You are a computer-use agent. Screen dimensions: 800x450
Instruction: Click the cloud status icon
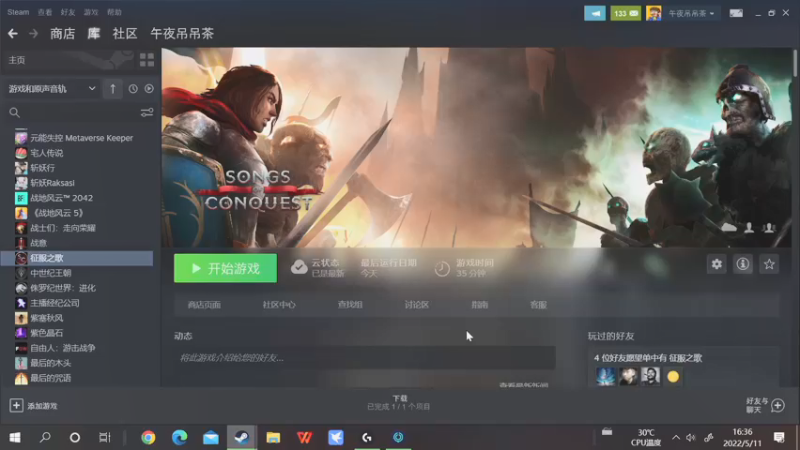point(299,267)
